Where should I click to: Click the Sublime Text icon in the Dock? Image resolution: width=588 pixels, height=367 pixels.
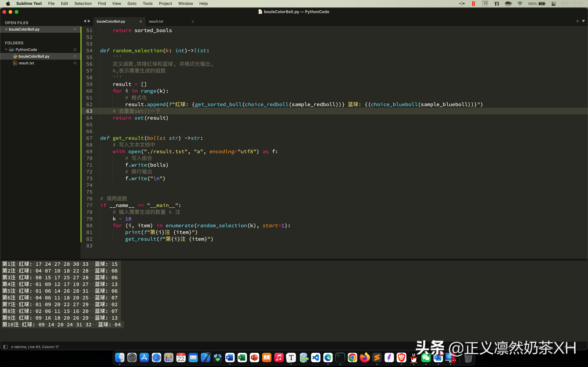pos(377,357)
